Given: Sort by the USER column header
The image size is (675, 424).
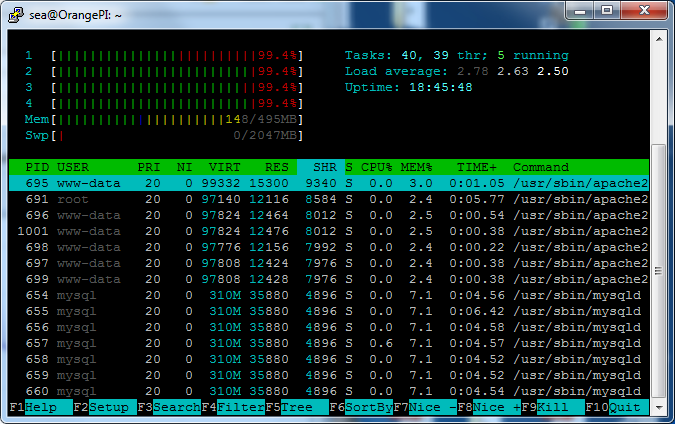Looking at the screenshot, I should [x=73, y=167].
